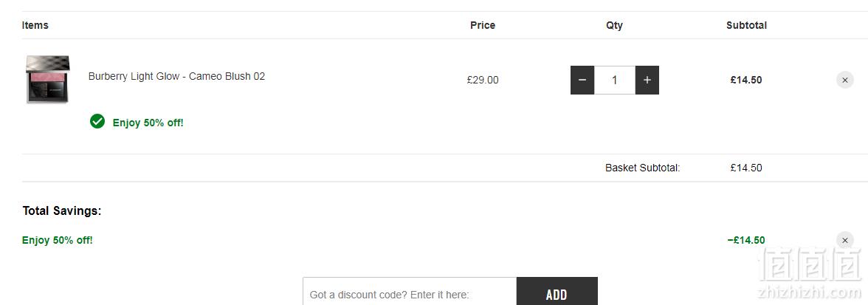868x305 pixels.
Task: Open the Burberry blush product thumbnail
Action: [x=47, y=79]
